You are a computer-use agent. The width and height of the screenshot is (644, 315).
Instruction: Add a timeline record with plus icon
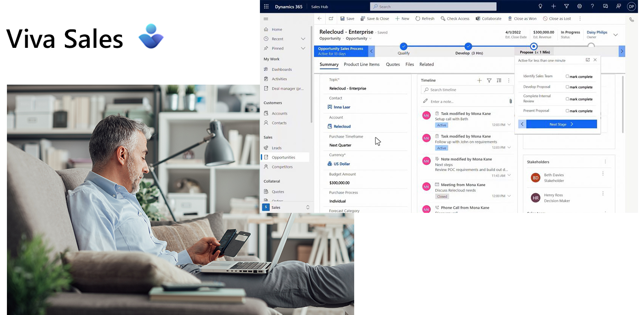pos(479,80)
